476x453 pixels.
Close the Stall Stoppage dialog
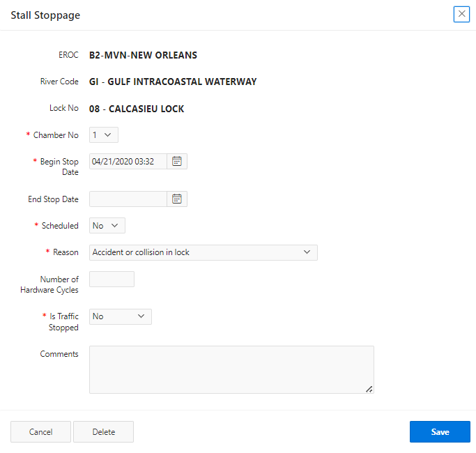[461, 14]
